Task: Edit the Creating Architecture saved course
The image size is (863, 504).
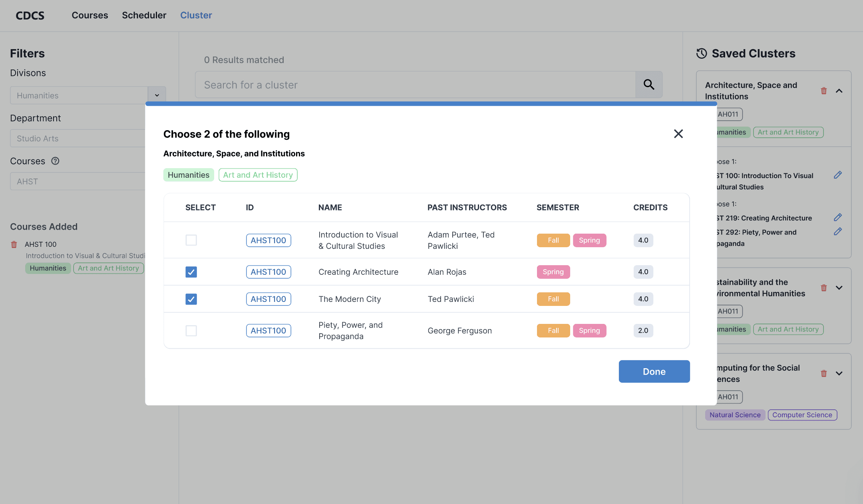Action: pos(838,217)
